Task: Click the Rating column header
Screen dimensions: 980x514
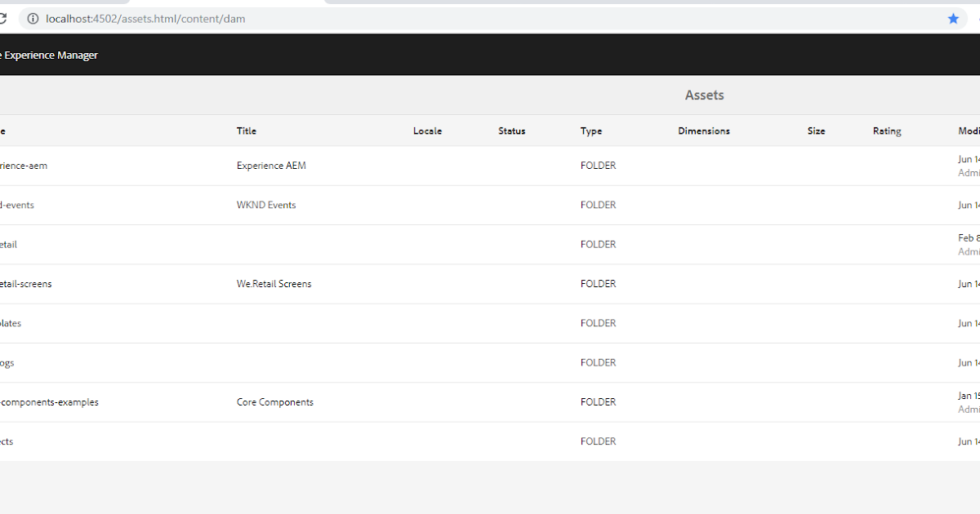Action: (x=887, y=131)
